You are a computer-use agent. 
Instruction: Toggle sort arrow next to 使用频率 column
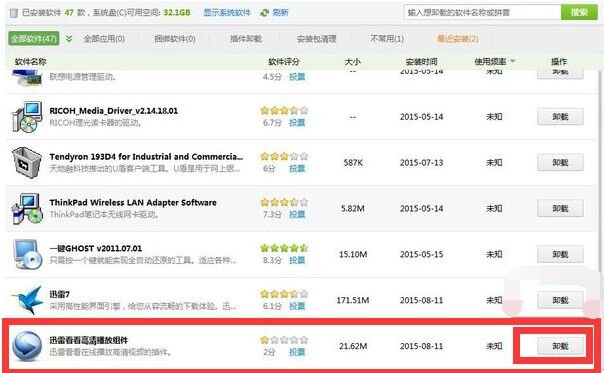click(x=513, y=61)
